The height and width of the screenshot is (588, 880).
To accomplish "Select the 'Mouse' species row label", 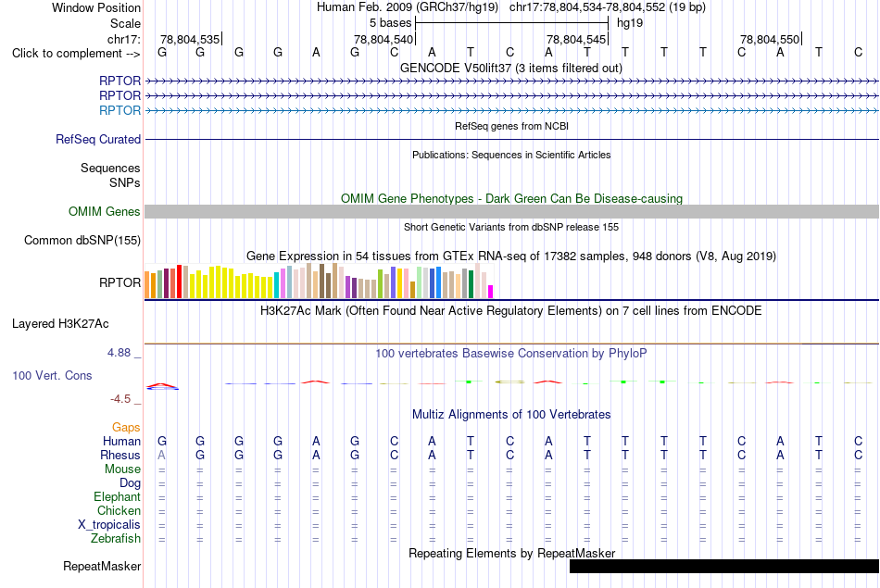I will (122, 469).
